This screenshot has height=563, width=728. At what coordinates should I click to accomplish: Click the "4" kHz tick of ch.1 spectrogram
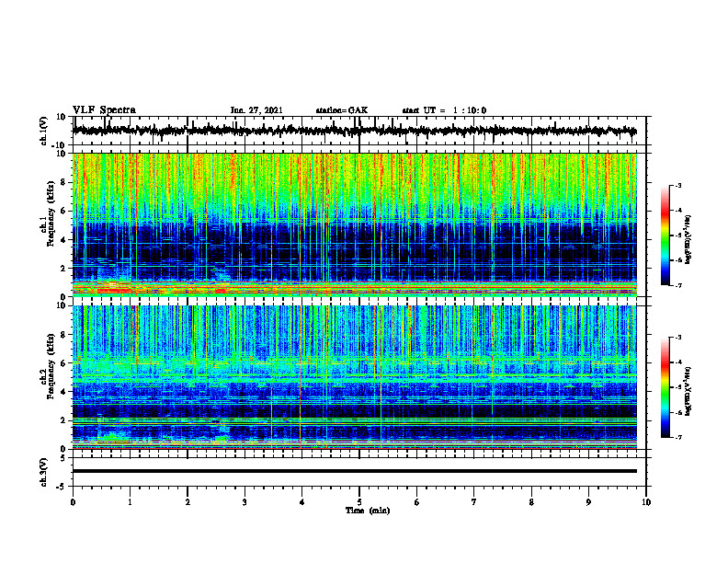[64, 240]
